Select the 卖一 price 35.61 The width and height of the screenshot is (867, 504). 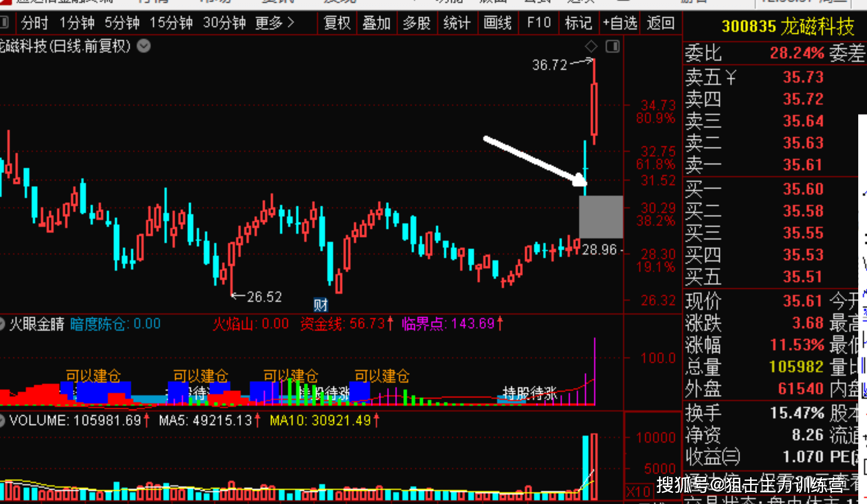803,165
